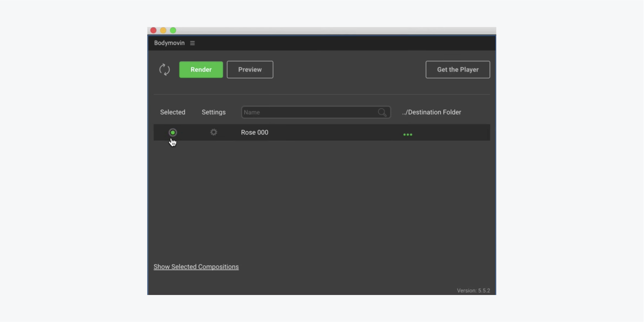Viewport: 644px width, 322px height.
Task: Close window with red button
Action: coord(153,30)
